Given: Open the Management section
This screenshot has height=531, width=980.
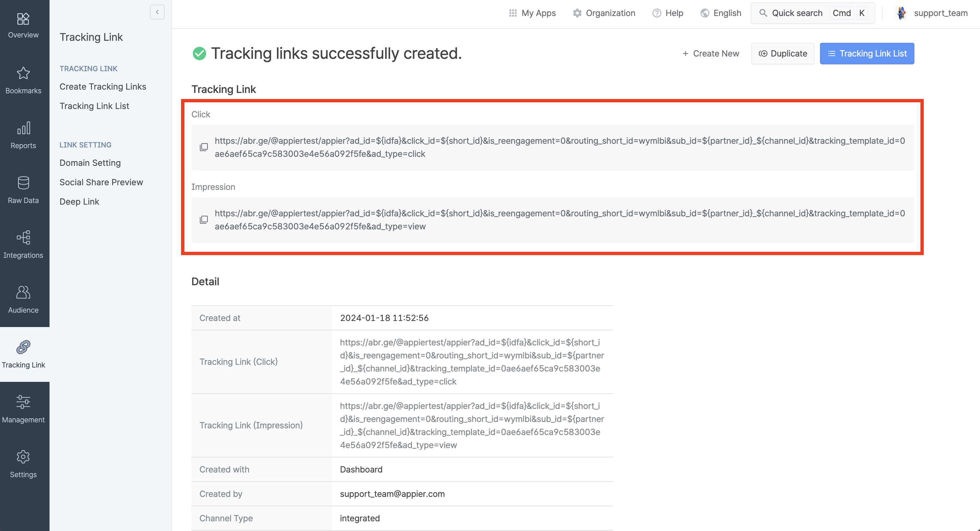Looking at the screenshot, I should (23, 409).
